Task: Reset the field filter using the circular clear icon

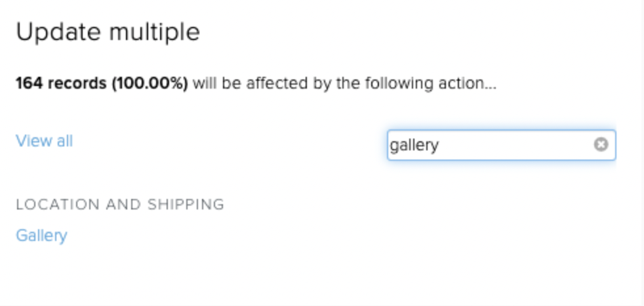Action: point(601,144)
